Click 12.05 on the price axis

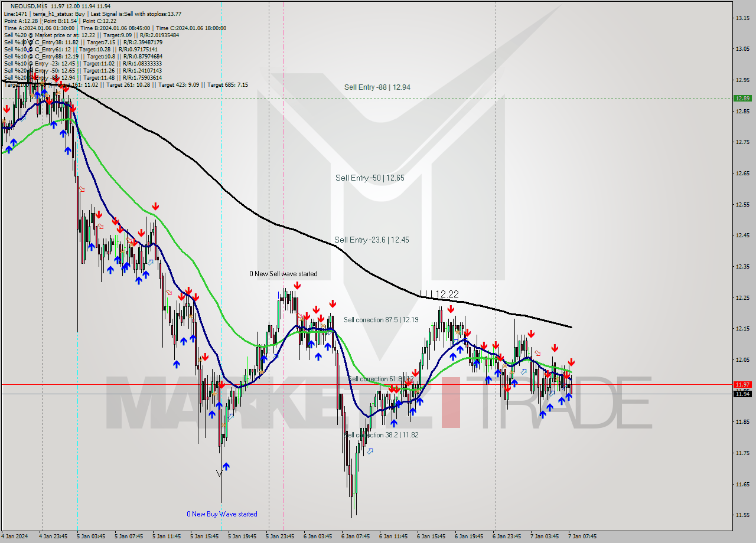click(742, 359)
